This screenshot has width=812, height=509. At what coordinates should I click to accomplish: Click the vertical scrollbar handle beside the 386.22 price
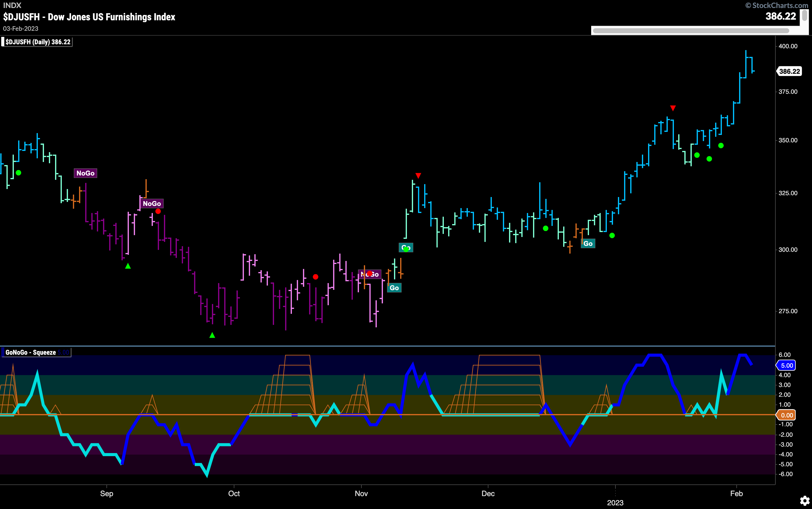tap(804, 15)
